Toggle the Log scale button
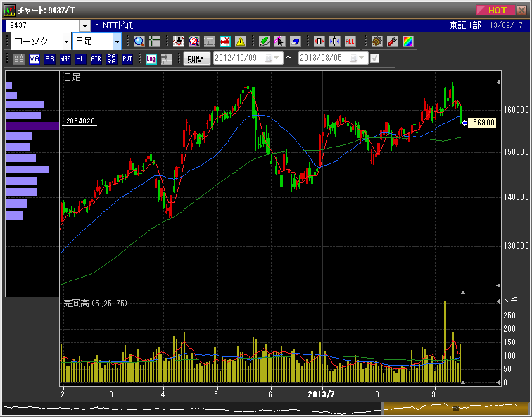The image size is (532, 417). click(151, 59)
